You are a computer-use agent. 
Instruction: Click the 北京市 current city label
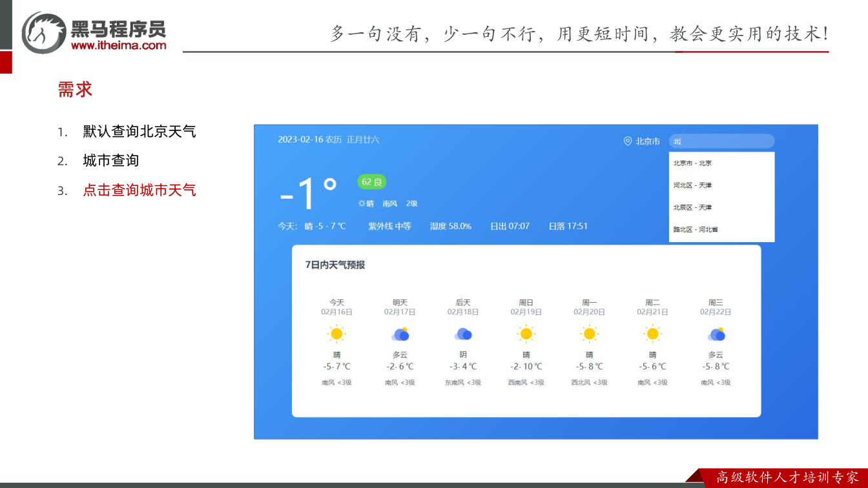(648, 141)
